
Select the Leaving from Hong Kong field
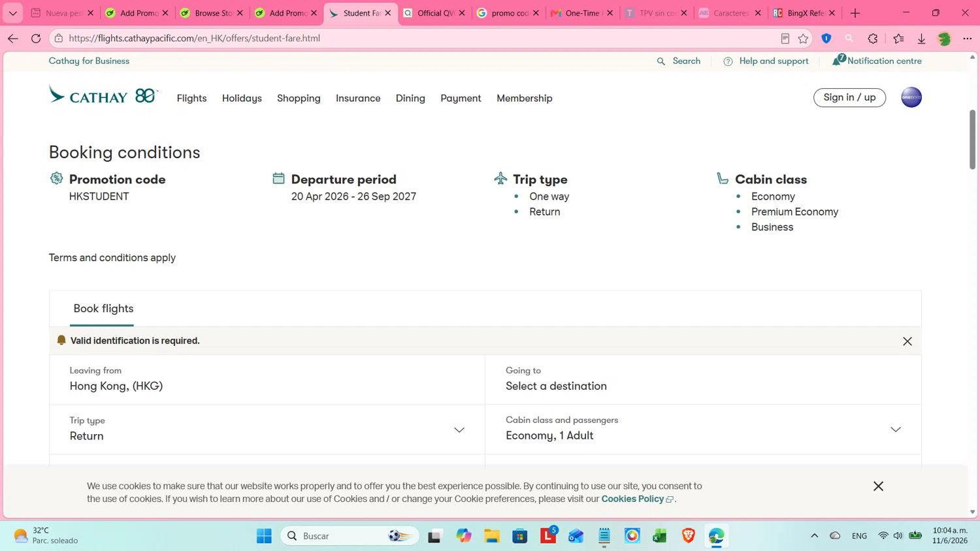click(x=267, y=379)
